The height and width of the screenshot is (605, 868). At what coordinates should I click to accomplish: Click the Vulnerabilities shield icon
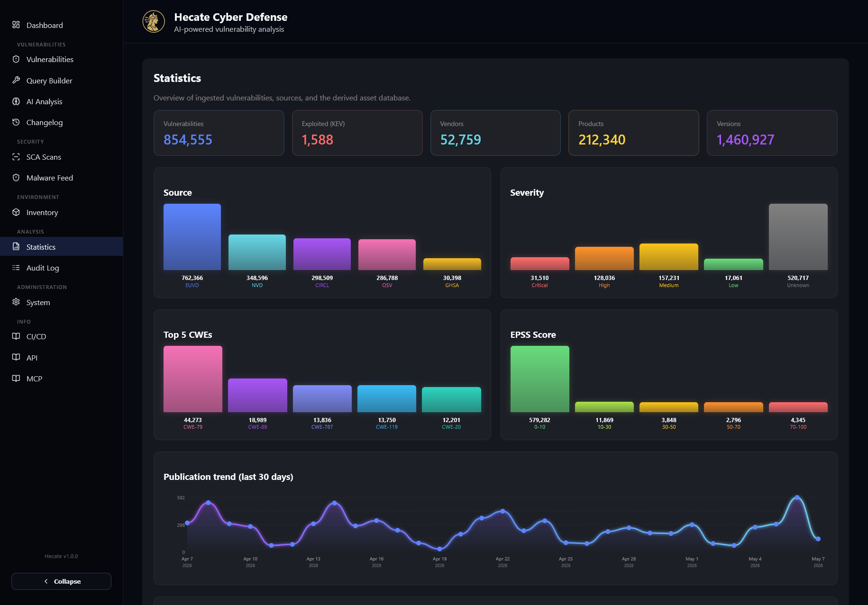(16, 59)
